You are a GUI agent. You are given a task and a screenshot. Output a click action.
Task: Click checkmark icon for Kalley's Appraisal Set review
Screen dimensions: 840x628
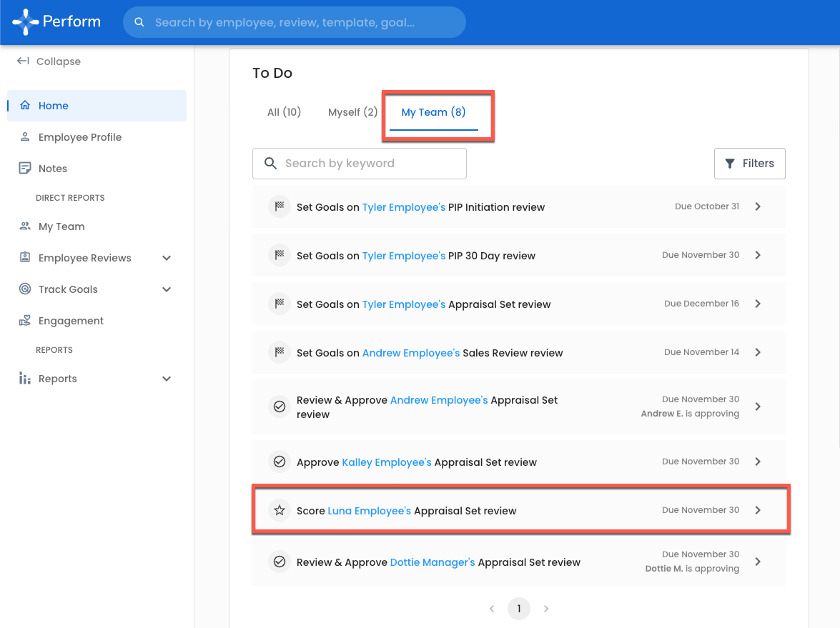280,462
